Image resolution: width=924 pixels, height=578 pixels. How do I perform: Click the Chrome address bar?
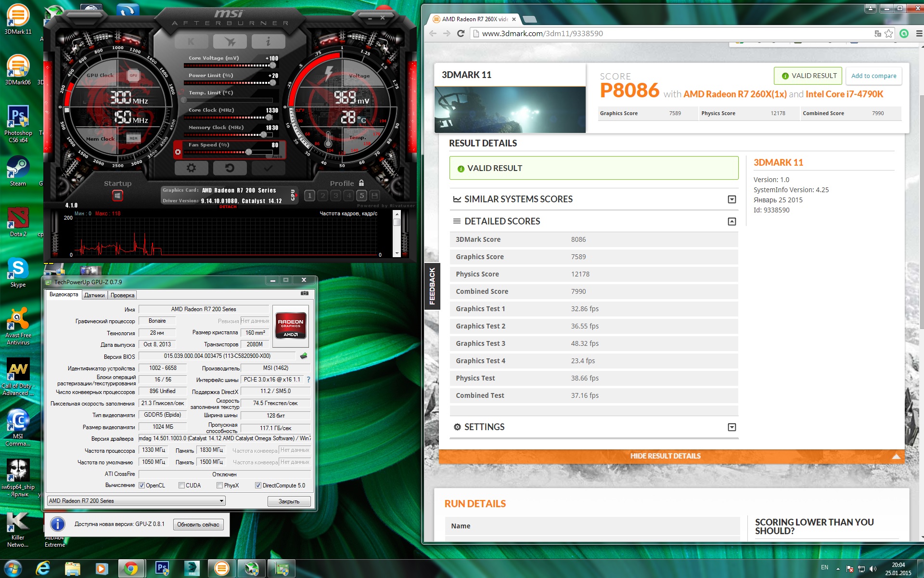click(x=671, y=33)
